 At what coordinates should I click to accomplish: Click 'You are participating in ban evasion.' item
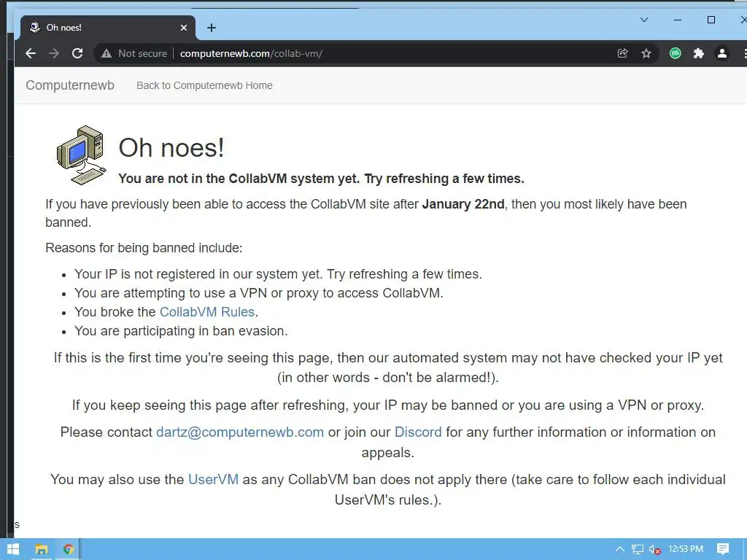[181, 331]
